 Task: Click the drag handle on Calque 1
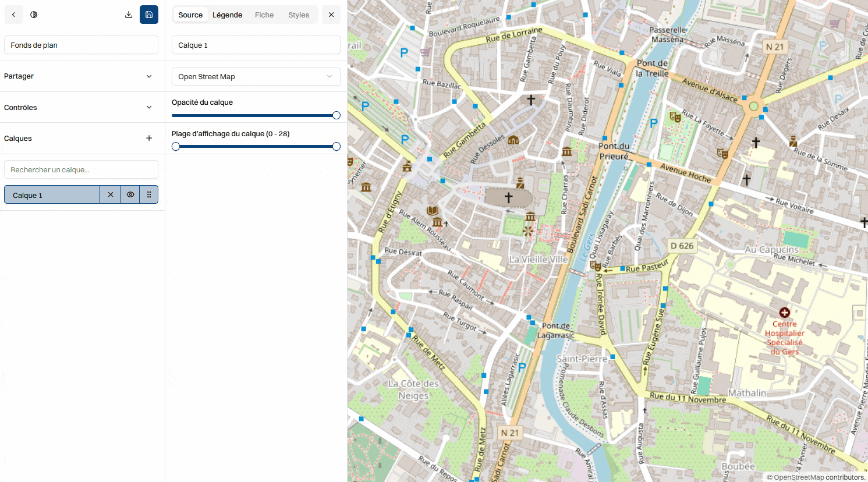pyautogui.click(x=149, y=194)
